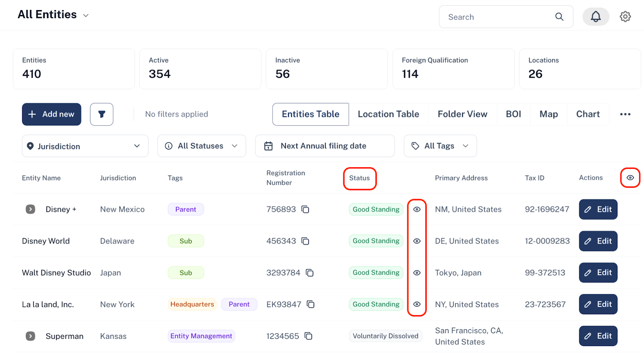Toggle column visibility eye in table header
Image resolution: width=644 pixels, height=355 pixels.
pyautogui.click(x=630, y=178)
